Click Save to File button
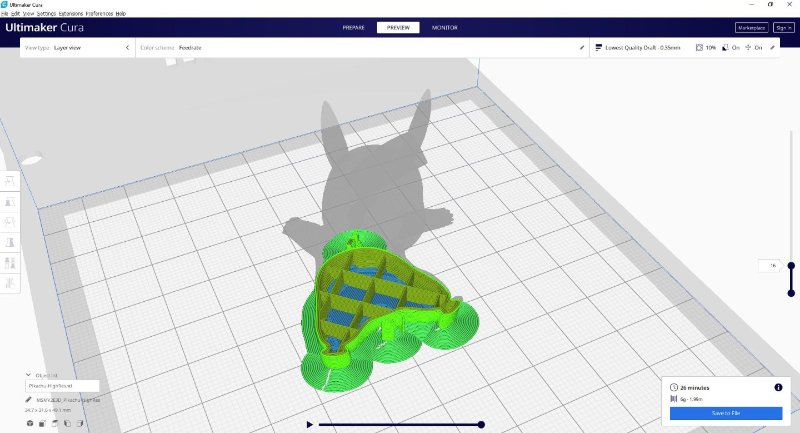This screenshot has height=433, width=800. point(726,413)
